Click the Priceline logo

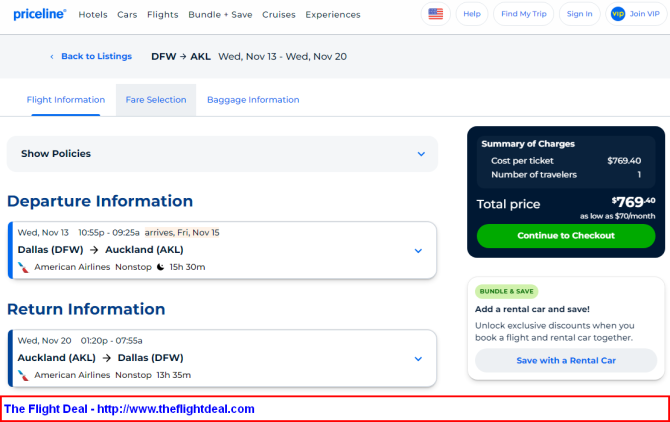pos(40,14)
